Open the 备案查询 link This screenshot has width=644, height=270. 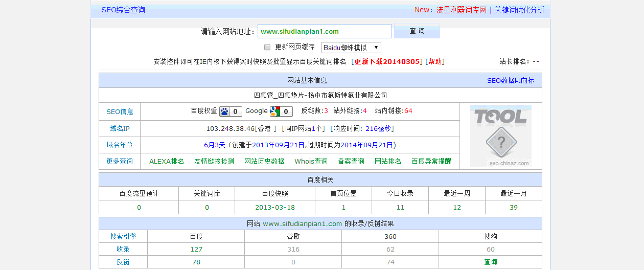(351, 161)
